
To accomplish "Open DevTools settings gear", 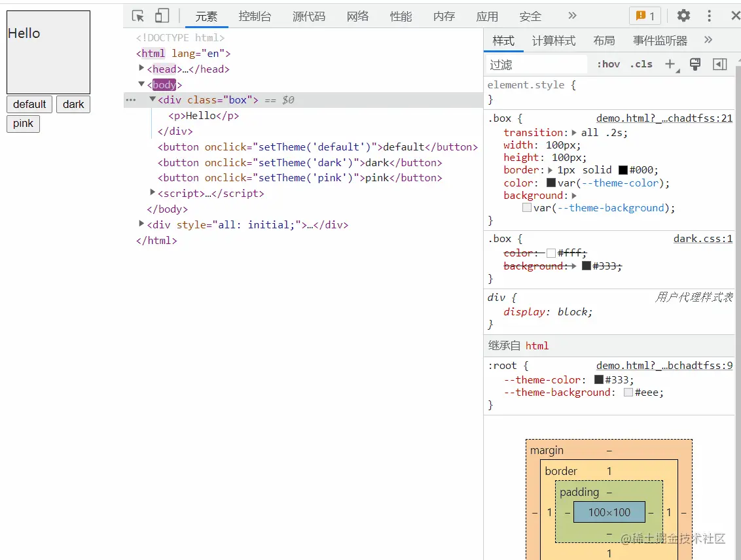I will 683,16.
